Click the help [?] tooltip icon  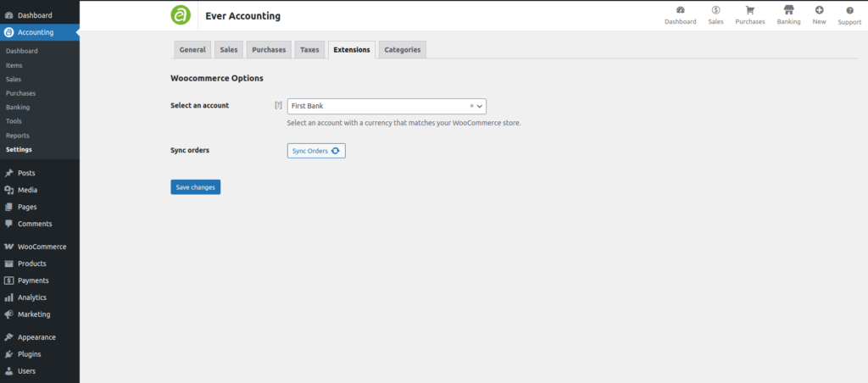[278, 105]
